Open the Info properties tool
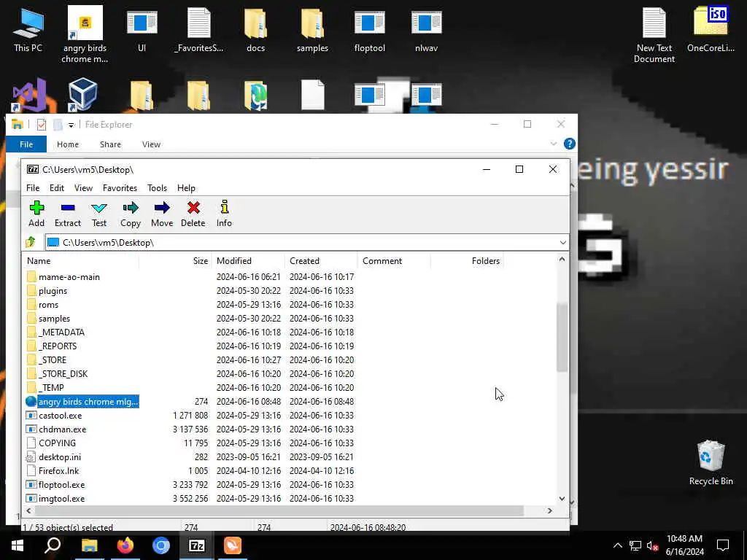This screenshot has height=560, width=747. [x=224, y=214]
